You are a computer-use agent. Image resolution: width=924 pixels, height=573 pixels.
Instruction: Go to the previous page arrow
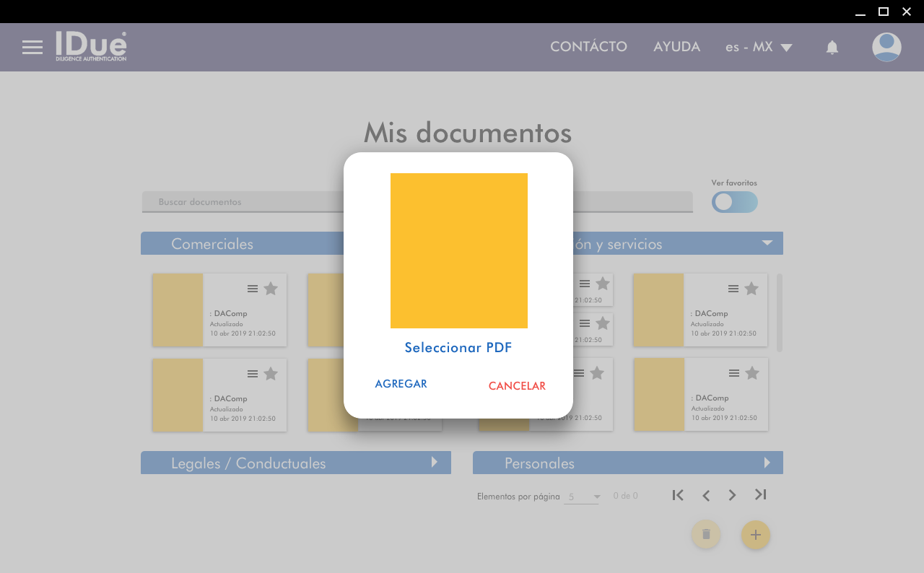tap(706, 495)
